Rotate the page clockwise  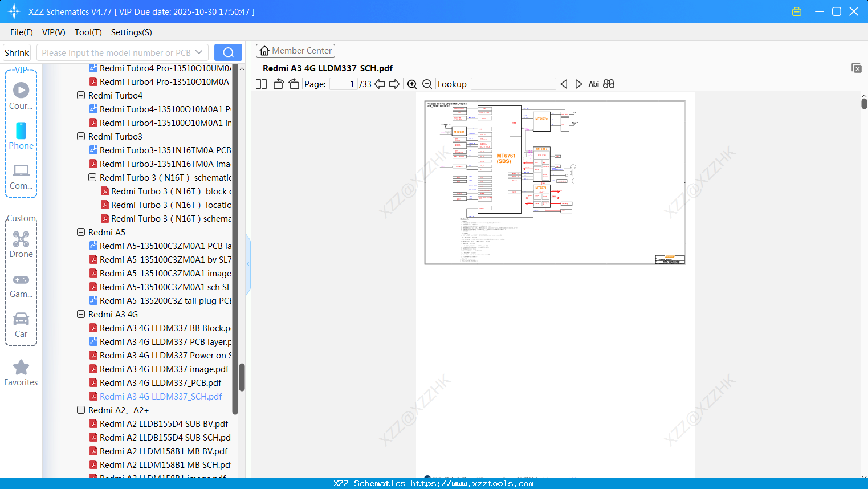(294, 84)
